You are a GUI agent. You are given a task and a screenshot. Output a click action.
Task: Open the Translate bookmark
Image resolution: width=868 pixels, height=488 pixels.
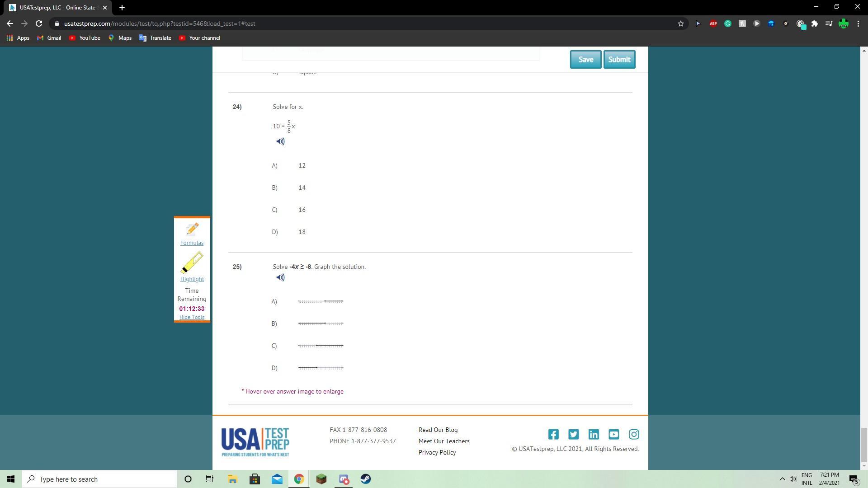(156, 38)
